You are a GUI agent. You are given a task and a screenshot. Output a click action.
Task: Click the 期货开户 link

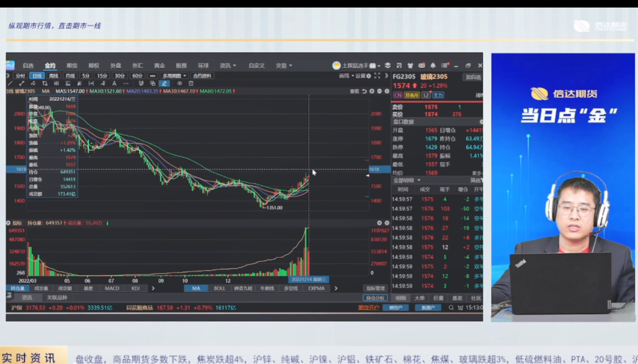[369, 308]
